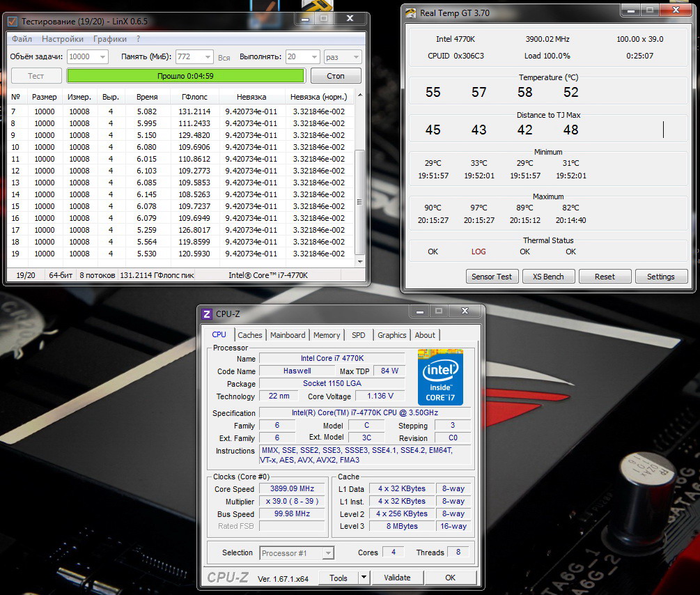Click the LinX results scrollbar thumb

(x=360, y=202)
